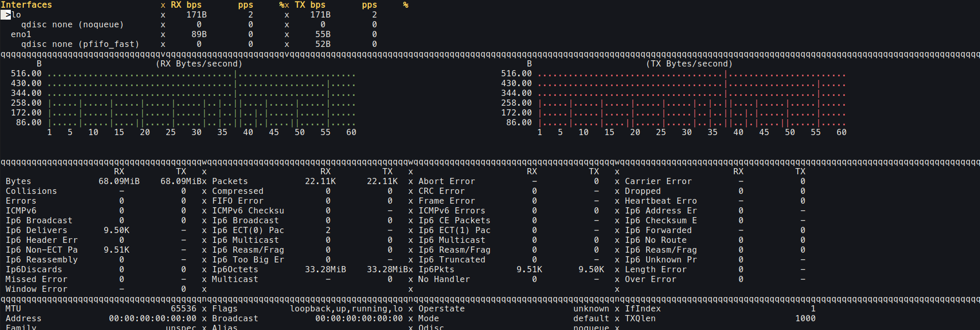The image size is (980, 330).
Task: Click the '(RX Bytes/second)' graph title
Action: point(199,64)
